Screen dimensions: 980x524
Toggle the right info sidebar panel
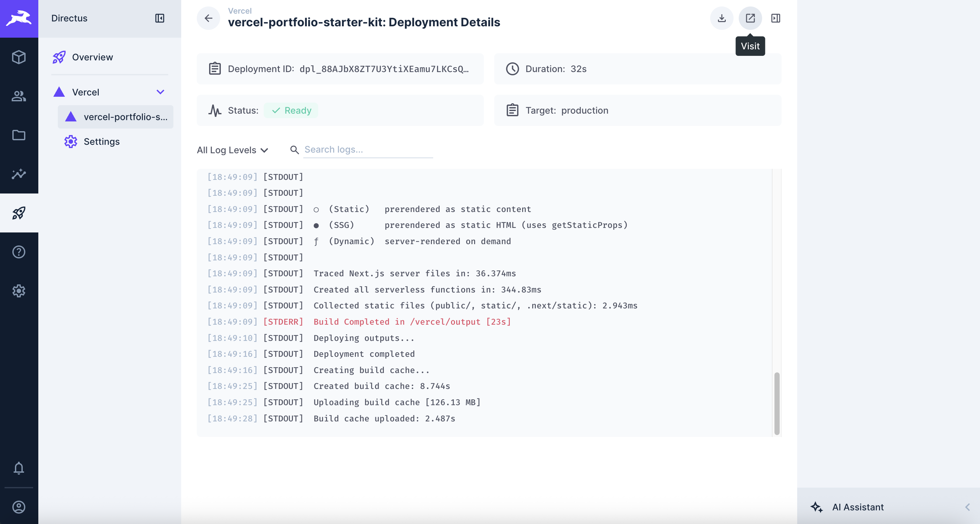click(776, 18)
